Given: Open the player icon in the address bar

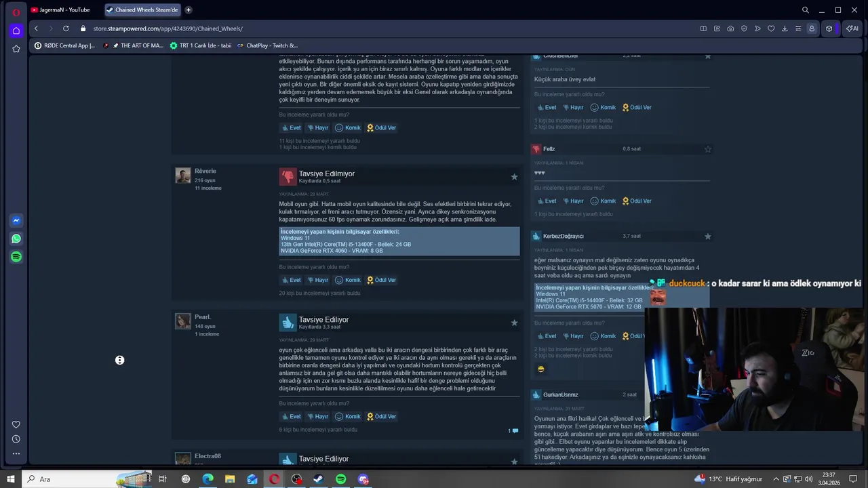Looking at the screenshot, I should pyautogui.click(x=757, y=28).
